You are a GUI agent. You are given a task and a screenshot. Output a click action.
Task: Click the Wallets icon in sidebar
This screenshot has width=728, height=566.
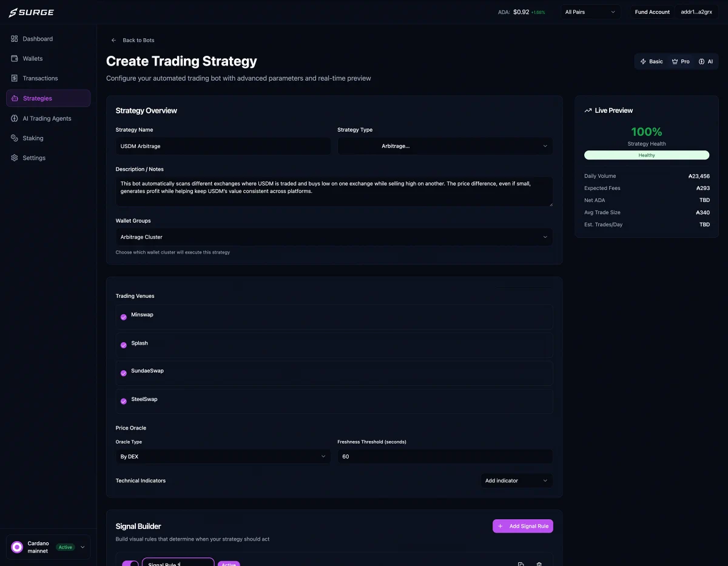click(x=15, y=59)
